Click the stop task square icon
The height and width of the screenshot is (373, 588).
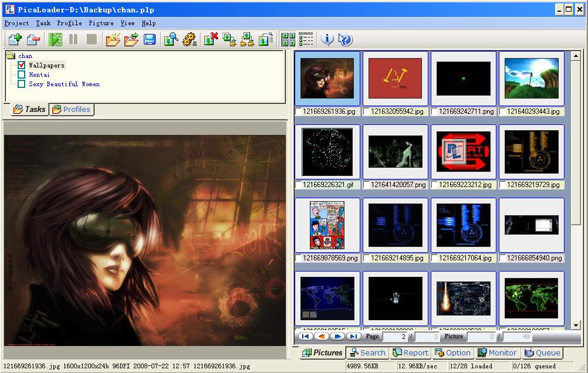tap(92, 39)
